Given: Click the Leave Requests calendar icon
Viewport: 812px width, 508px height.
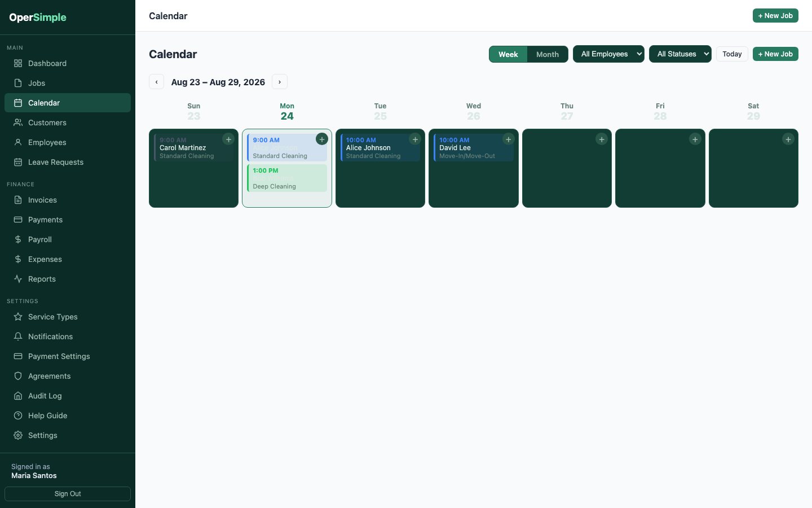Looking at the screenshot, I should (x=18, y=162).
